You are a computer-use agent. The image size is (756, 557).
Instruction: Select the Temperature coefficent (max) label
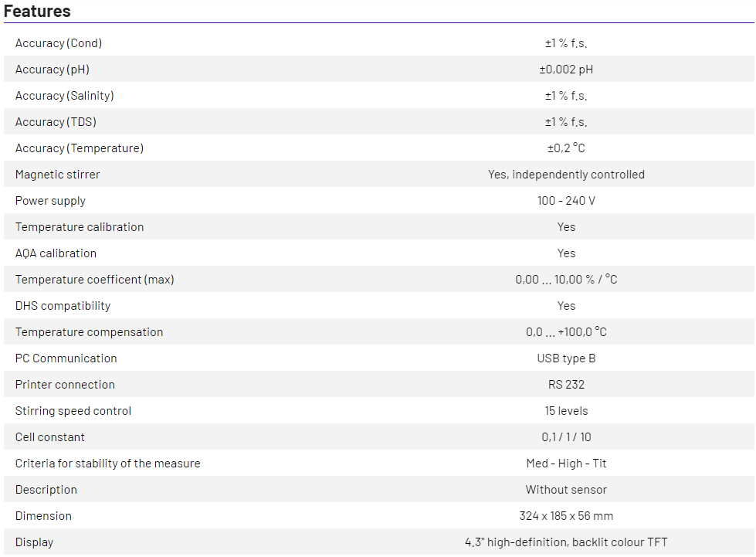coord(95,280)
